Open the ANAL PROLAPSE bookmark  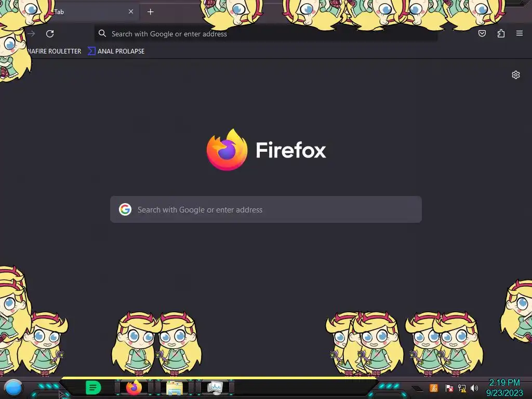click(x=116, y=51)
